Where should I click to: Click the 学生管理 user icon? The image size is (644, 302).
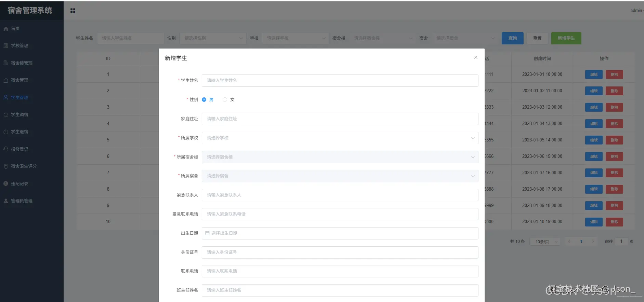click(x=6, y=97)
